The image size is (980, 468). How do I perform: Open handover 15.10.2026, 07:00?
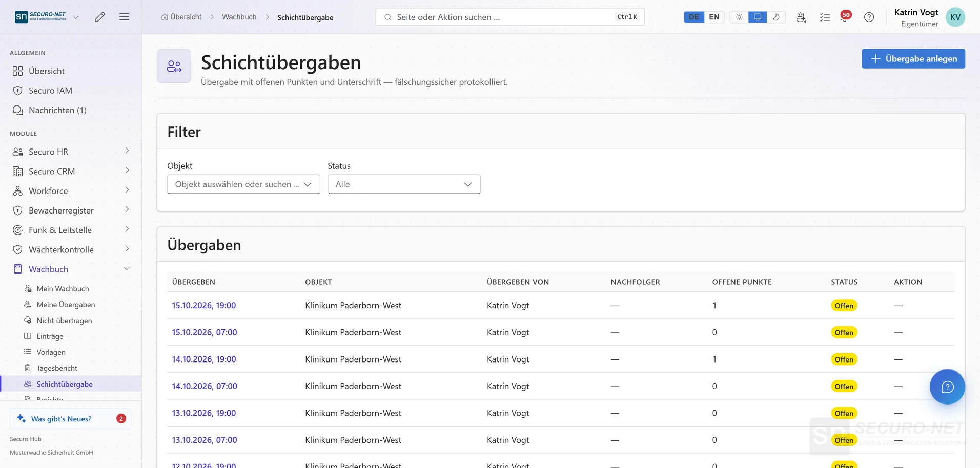click(205, 332)
